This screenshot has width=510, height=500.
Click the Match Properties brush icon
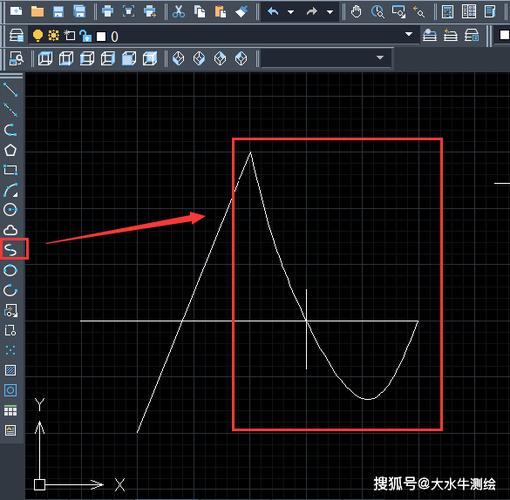[241, 11]
